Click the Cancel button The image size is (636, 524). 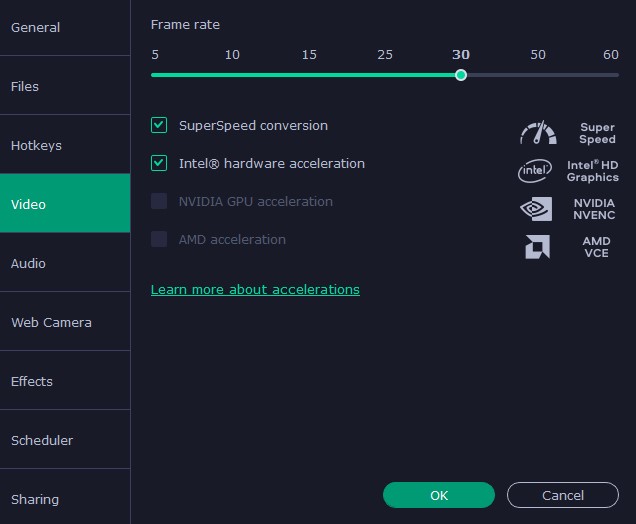[x=563, y=495]
